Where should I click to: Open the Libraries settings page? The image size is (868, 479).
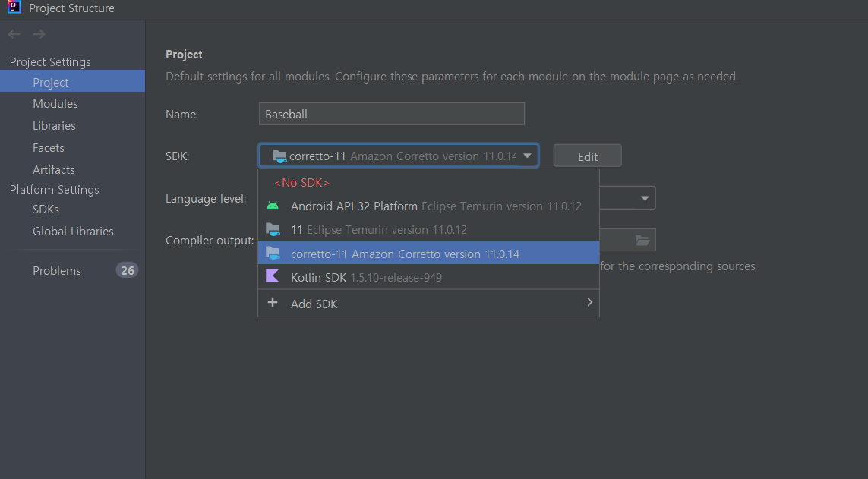(x=54, y=125)
